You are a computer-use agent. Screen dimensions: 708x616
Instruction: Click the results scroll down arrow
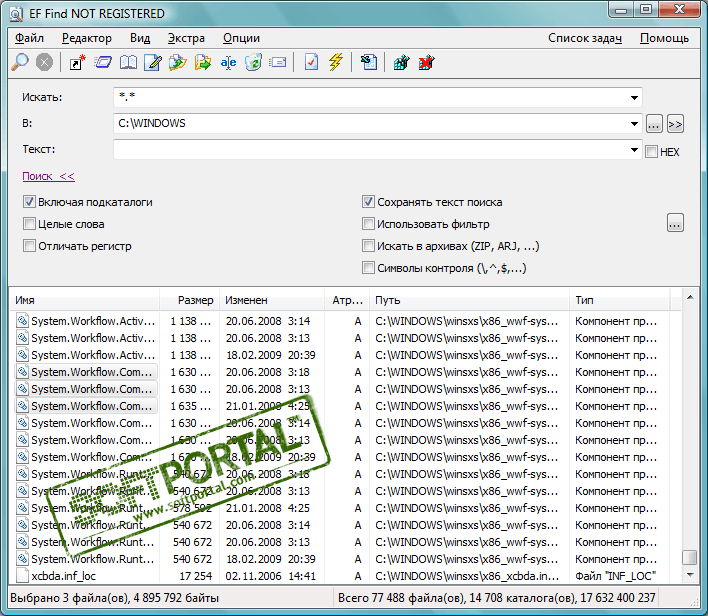pyautogui.click(x=689, y=574)
